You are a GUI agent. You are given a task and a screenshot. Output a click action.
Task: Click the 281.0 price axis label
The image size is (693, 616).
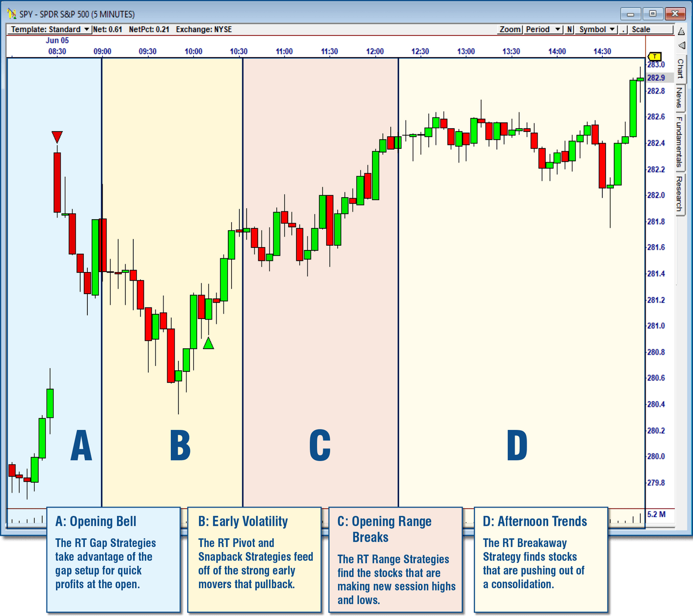pyautogui.click(x=656, y=326)
